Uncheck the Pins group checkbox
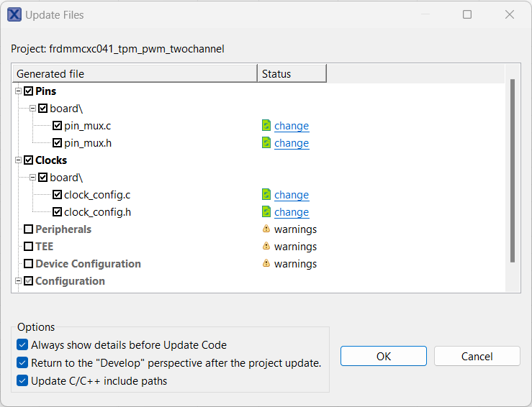Screen dimensions: 532x407 coord(29,91)
